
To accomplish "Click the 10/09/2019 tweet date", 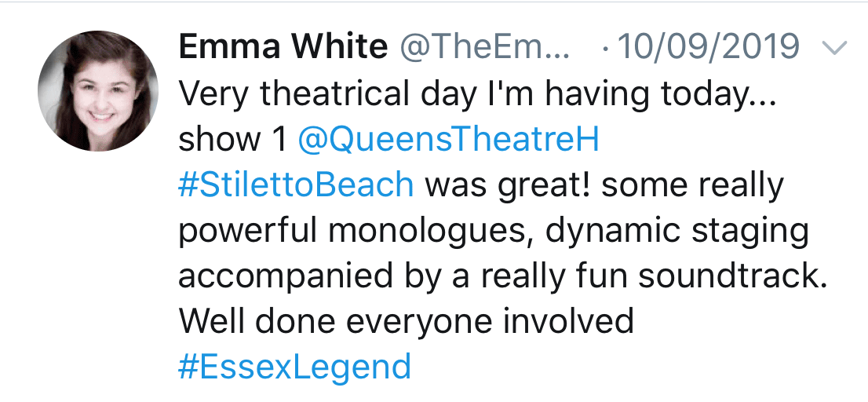I will coord(709,48).
